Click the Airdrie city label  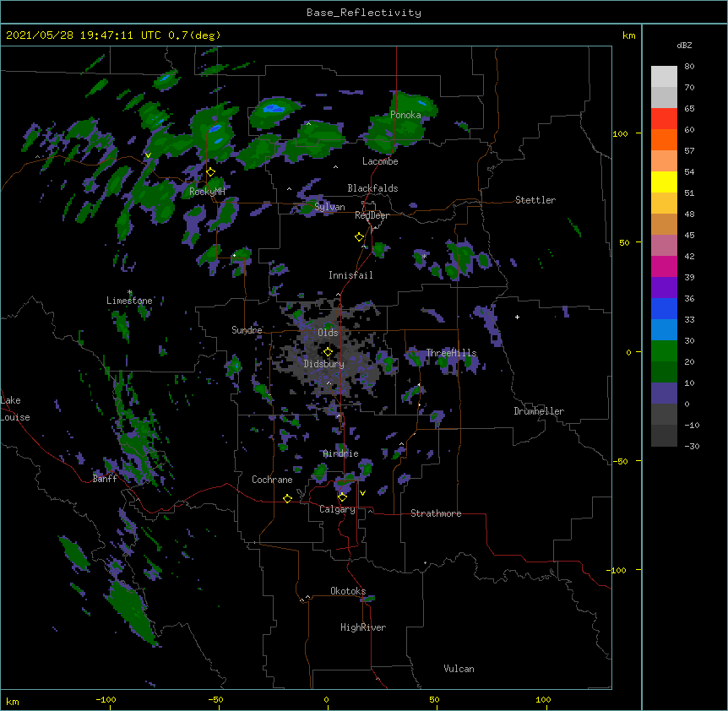click(x=341, y=453)
